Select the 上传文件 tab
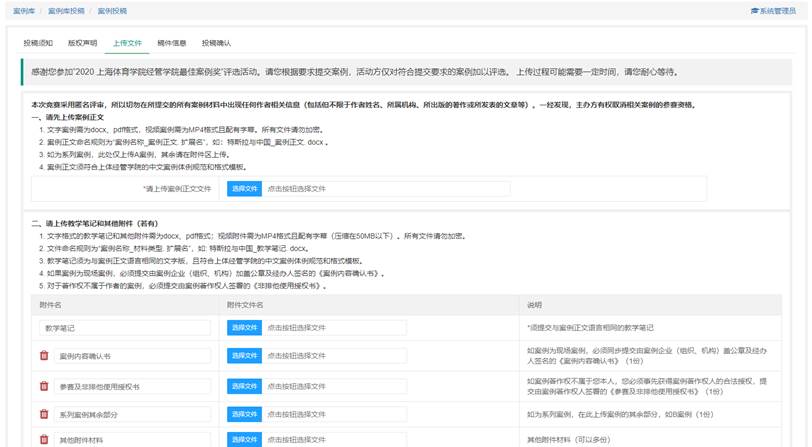This screenshot has width=812, height=447. coord(127,44)
